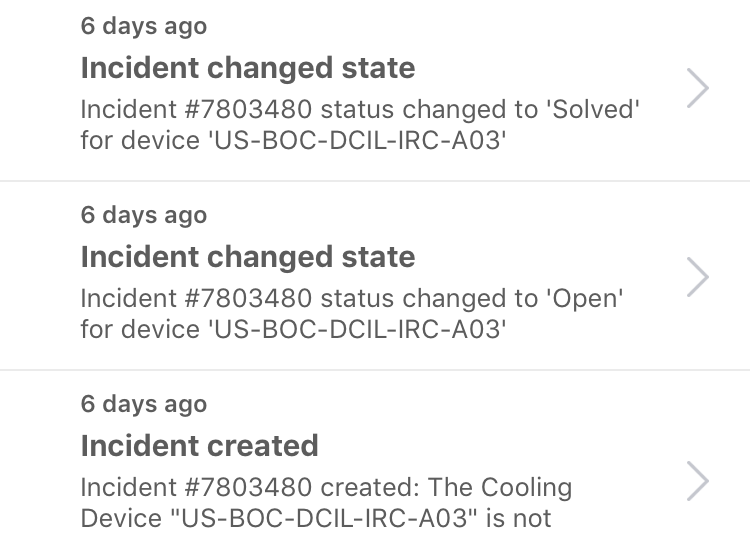Select the 'Incident created' title

tap(199, 446)
